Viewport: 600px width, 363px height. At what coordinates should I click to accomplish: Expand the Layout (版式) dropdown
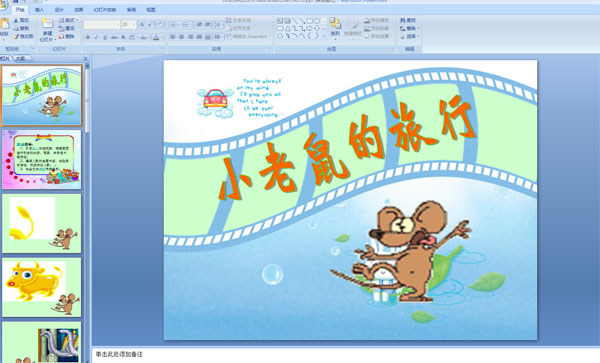point(68,20)
